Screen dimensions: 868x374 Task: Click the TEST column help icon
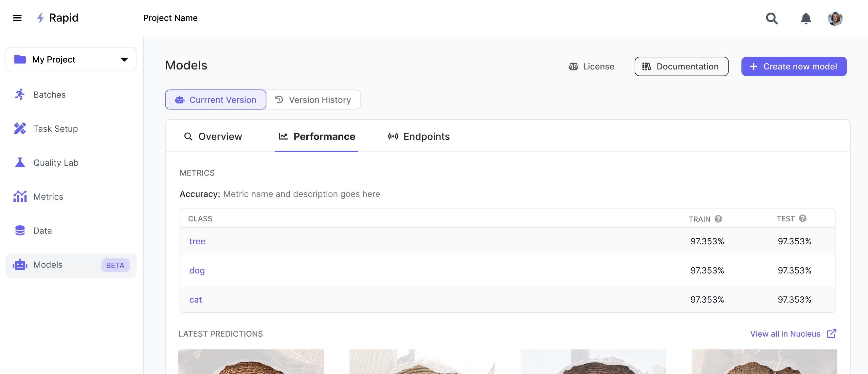pos(802,218)
